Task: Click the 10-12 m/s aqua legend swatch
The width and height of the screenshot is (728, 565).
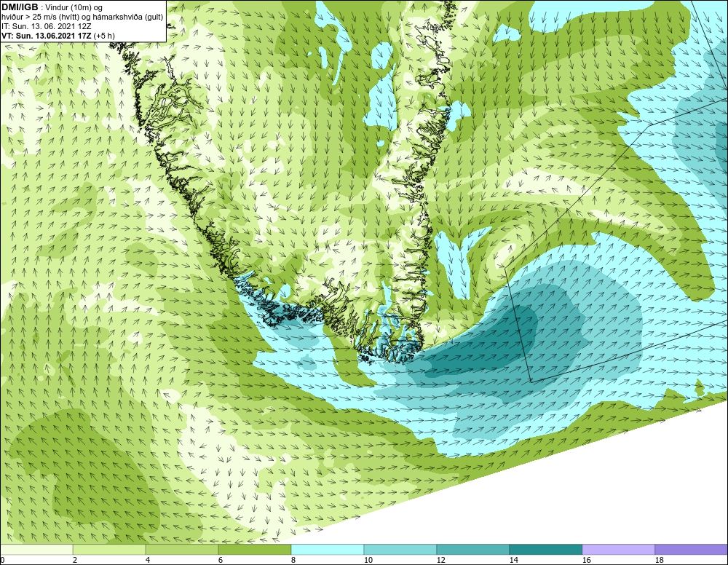Action: click(x=400, y=550)
